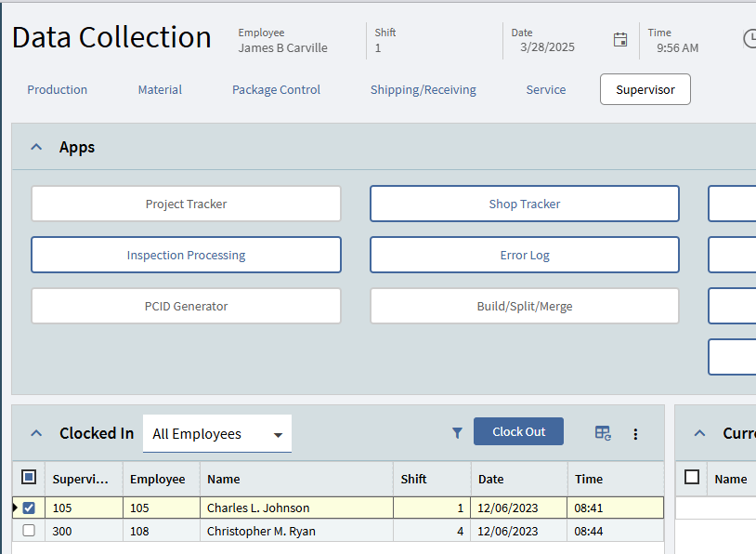756x554 pixels.
Task: Sort by the Shift column header
Action: [432, 479]
